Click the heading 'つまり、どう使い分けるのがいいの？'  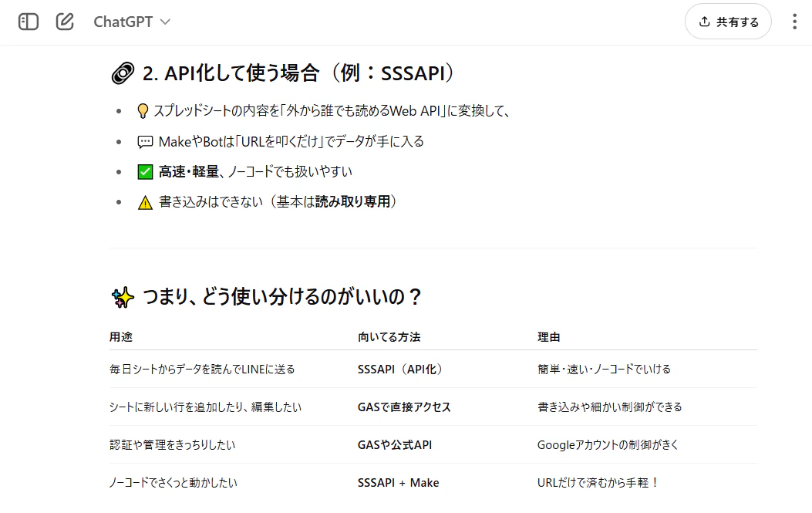point(283,297)
